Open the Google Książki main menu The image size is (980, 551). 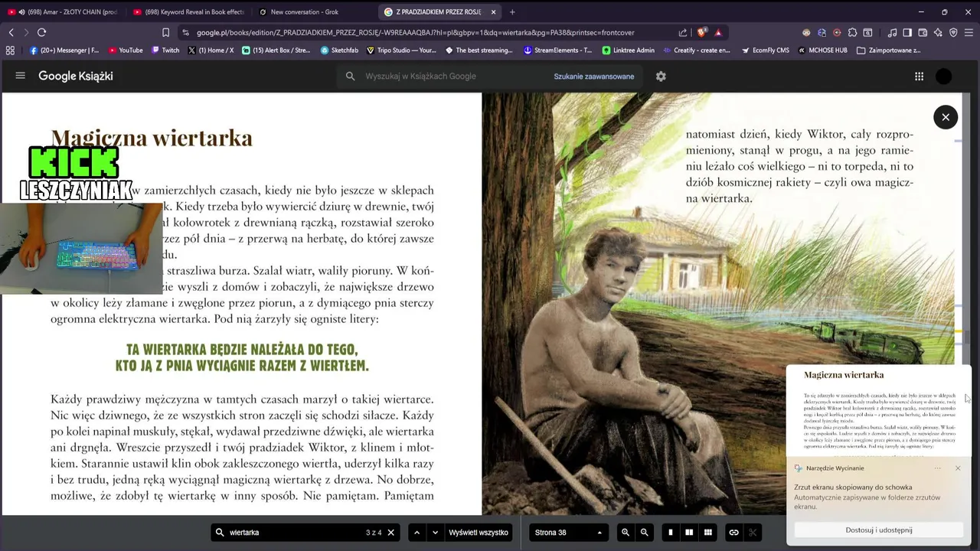click(21, 76)
